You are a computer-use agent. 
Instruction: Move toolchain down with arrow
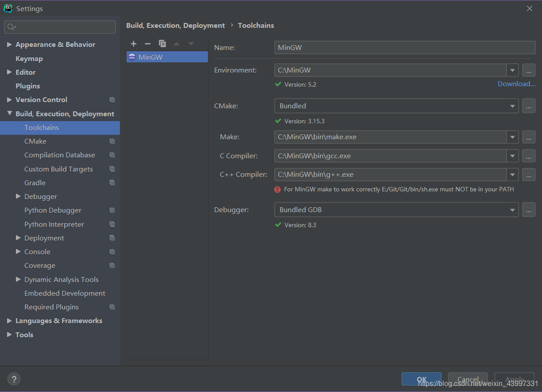click(191, 44)
